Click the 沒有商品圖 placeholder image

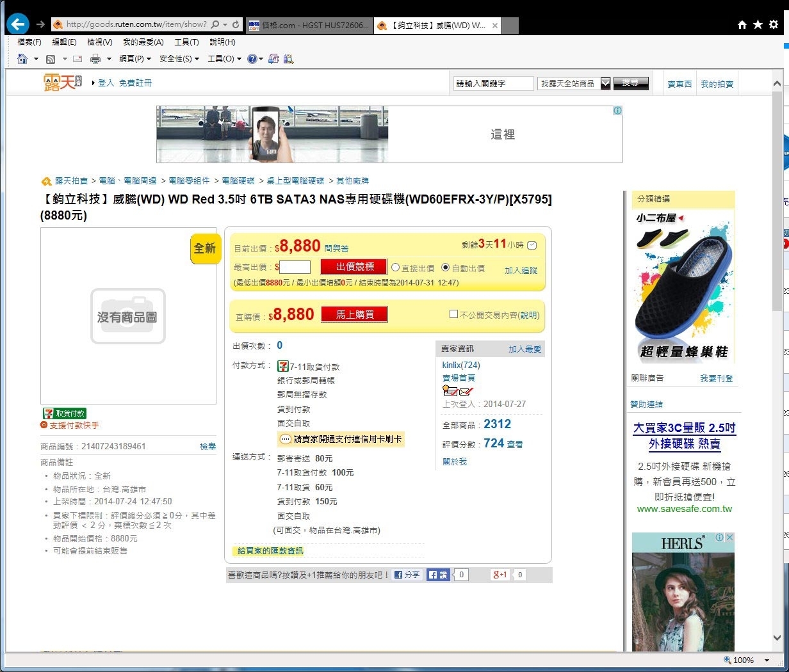(128, 316)
